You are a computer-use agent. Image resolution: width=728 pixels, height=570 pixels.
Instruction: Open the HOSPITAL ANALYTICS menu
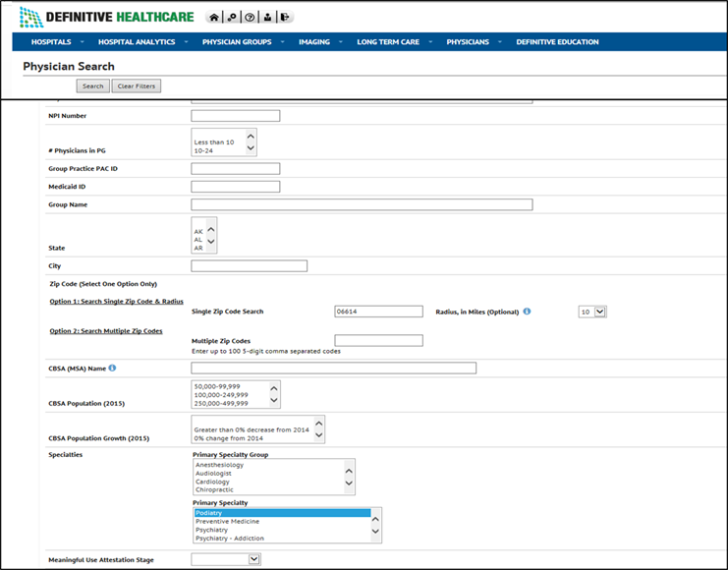[x=137, y=42]
